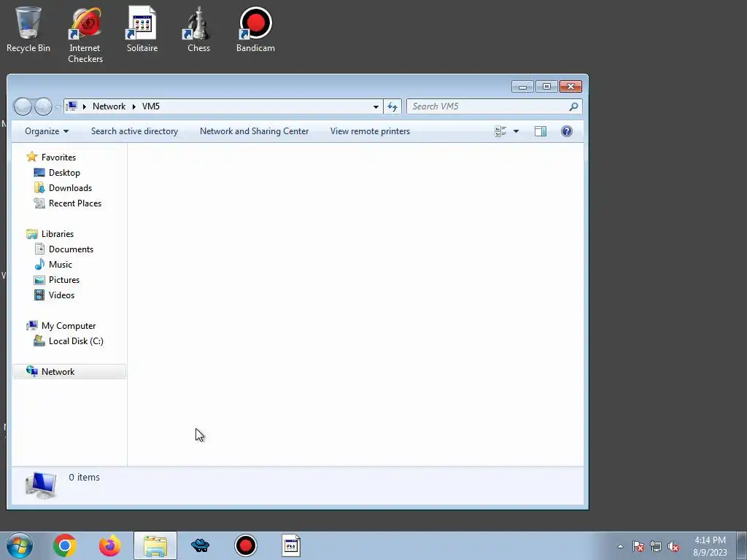Viewport: 747px width, 560px height.
Task: Click the arrow between Network and VM5
Action: pos(134,106)
